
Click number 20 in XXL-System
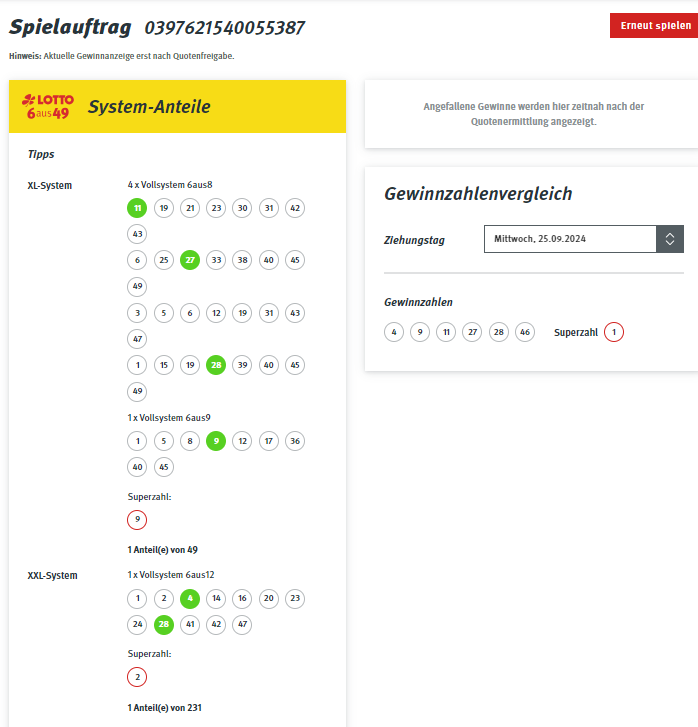click(x=269, y=598)
